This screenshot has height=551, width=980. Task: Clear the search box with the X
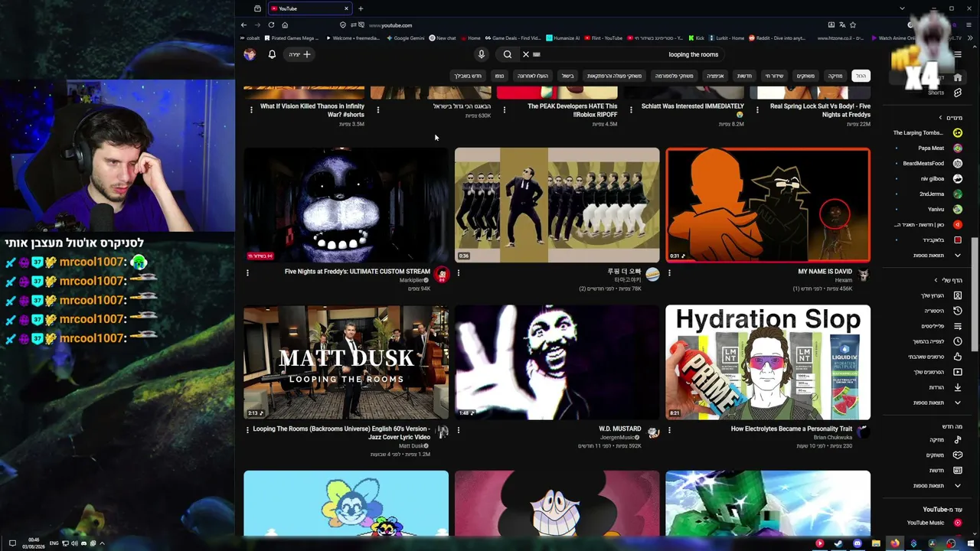tap(526, 54)
